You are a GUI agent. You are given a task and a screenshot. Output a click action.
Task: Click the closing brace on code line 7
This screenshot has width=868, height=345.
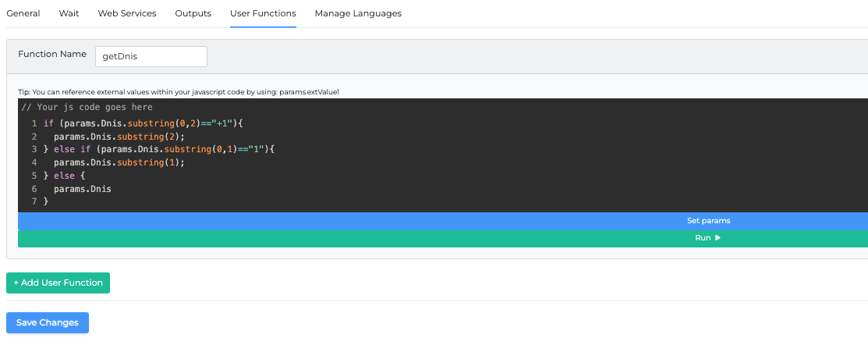click(x=46, y=201)
